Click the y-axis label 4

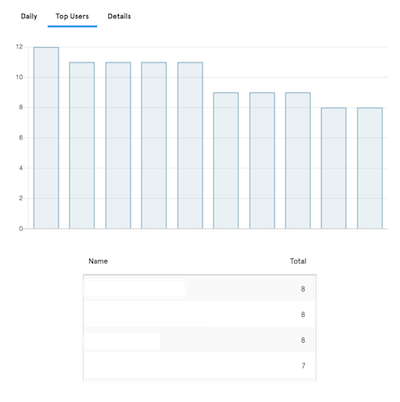click(21, 168)
